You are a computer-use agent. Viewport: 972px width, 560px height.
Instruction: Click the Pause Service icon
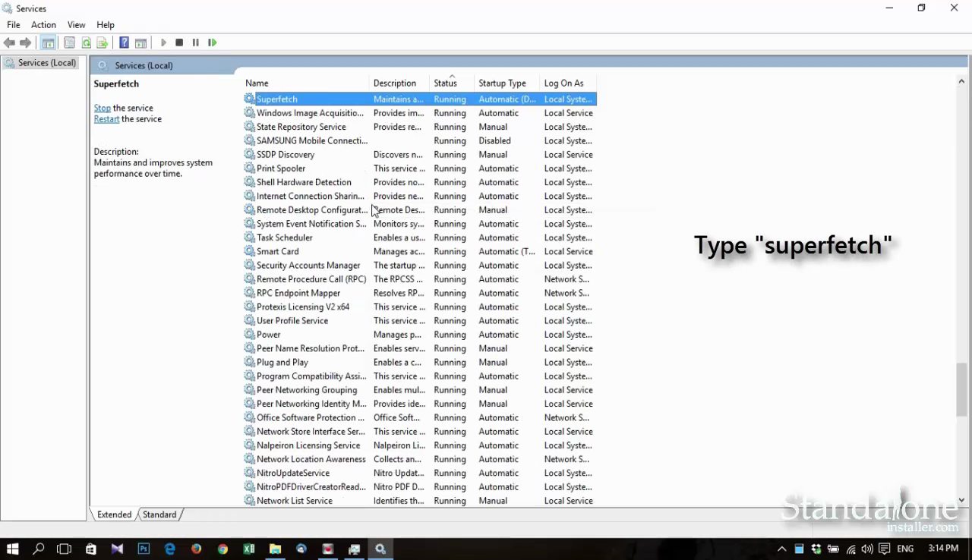pyautogui.click(x=195, y=43)
